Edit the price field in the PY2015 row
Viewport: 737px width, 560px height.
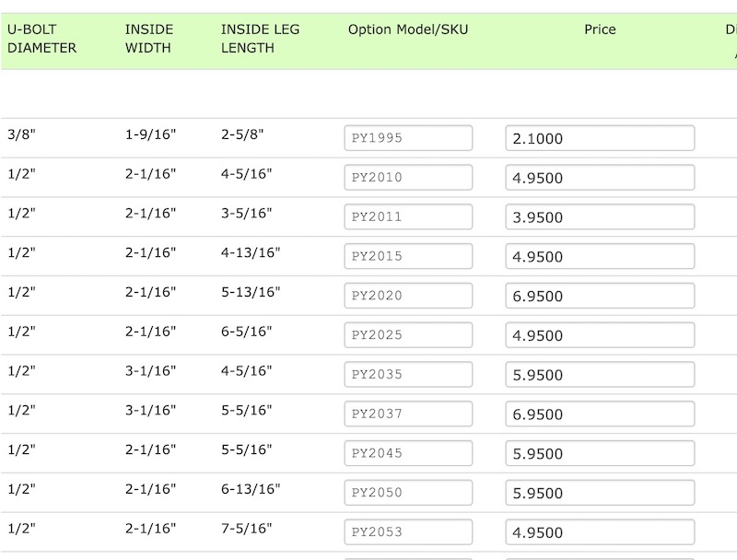(600, 256)
